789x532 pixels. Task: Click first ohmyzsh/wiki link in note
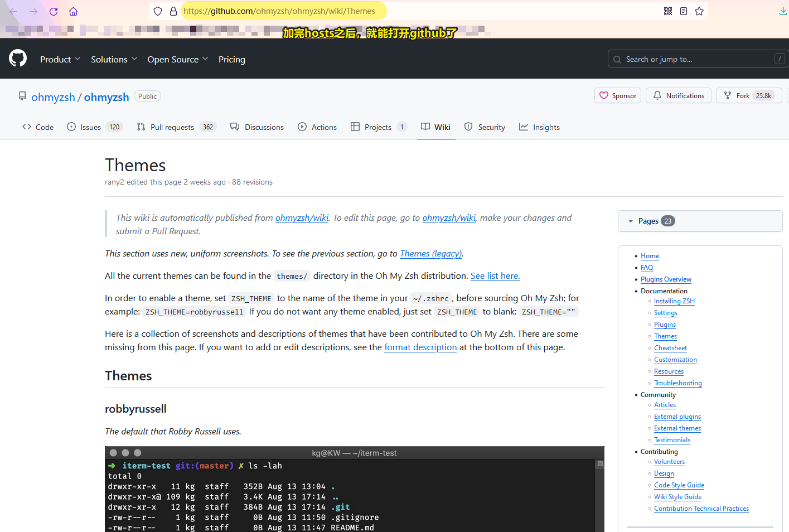pyautogui.click(x=302, y=218)
